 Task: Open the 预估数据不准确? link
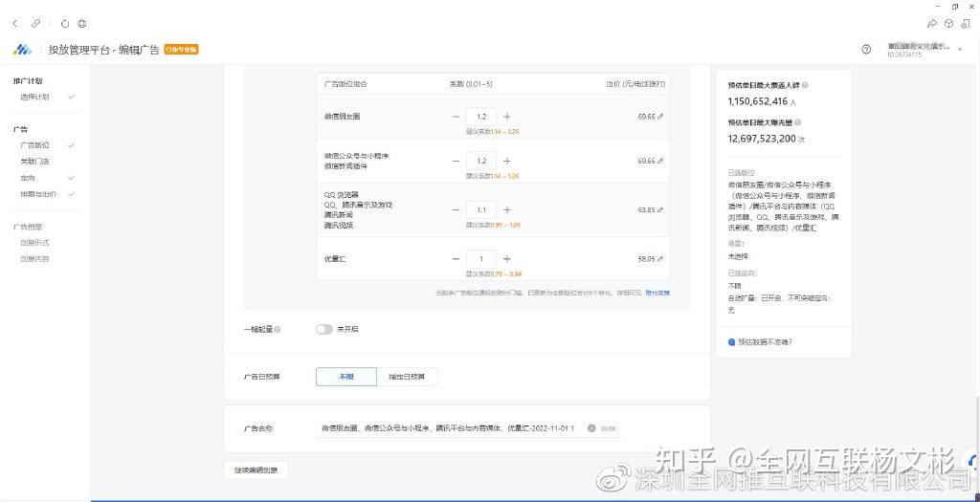765,342
